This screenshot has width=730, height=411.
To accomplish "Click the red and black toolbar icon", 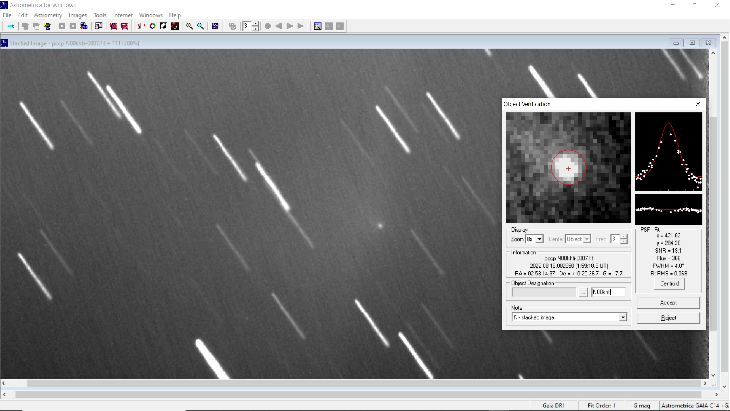I will tap(174, 26).
